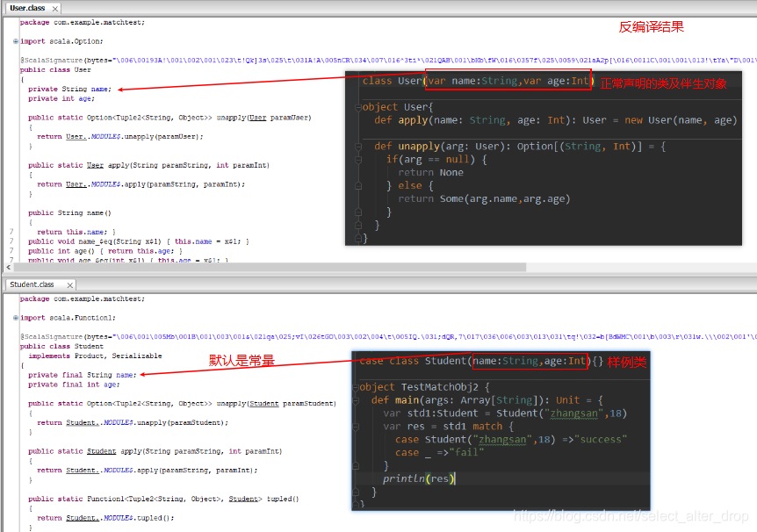
Task: Click 'implements Product, Serializable' line
Action: coord(95,356)
